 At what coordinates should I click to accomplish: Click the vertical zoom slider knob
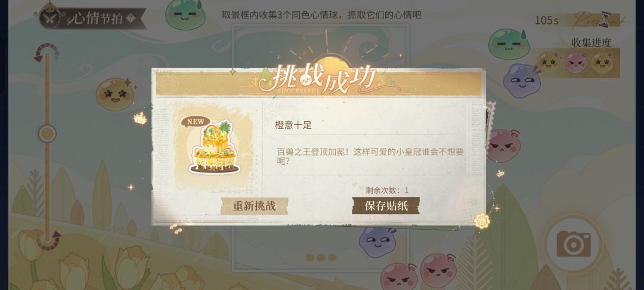(x=47, y=134)
